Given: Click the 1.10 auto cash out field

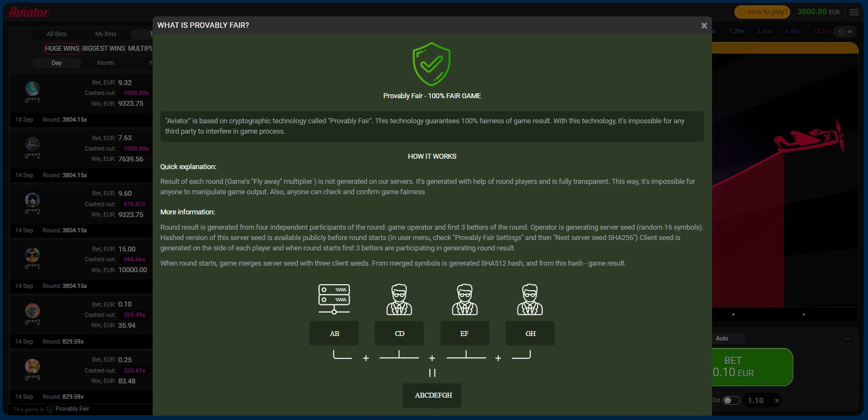Looking at the screenshot, I should [x=757, y=400].
